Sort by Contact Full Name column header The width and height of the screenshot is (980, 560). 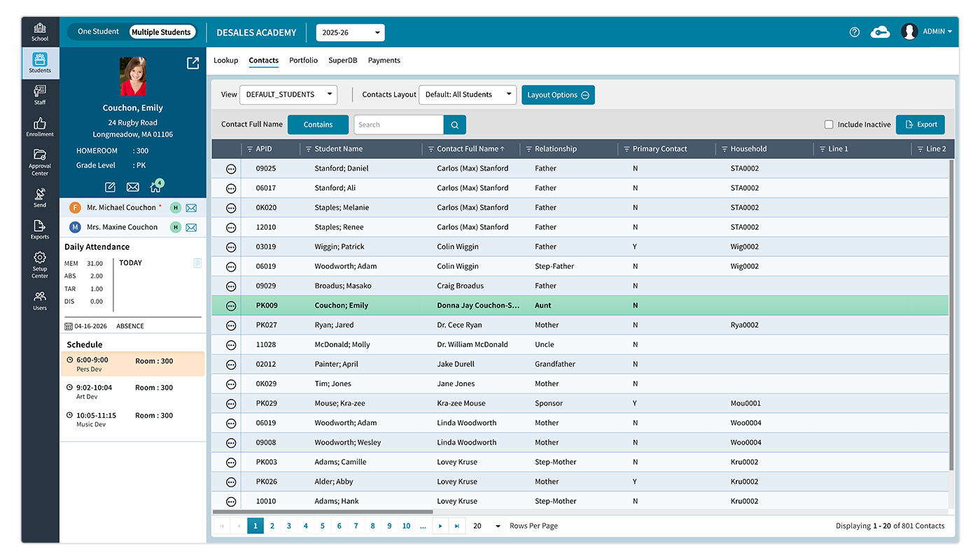(470, 149)
